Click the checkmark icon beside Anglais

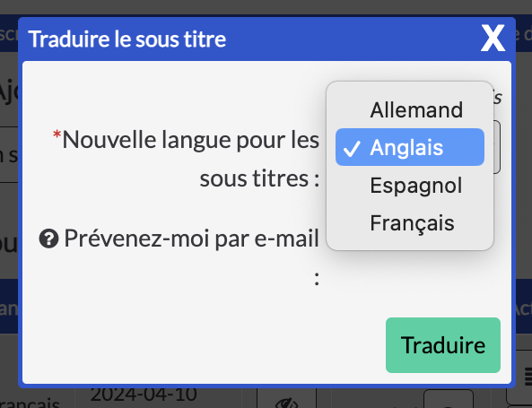pos(352,148)
